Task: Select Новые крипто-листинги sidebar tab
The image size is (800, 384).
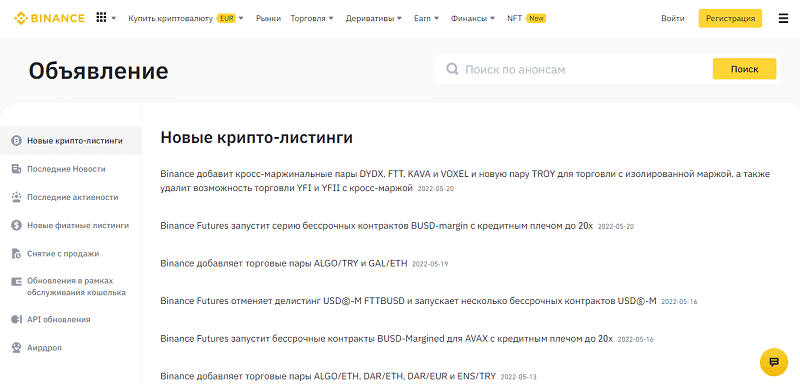Action: (71, 141)
